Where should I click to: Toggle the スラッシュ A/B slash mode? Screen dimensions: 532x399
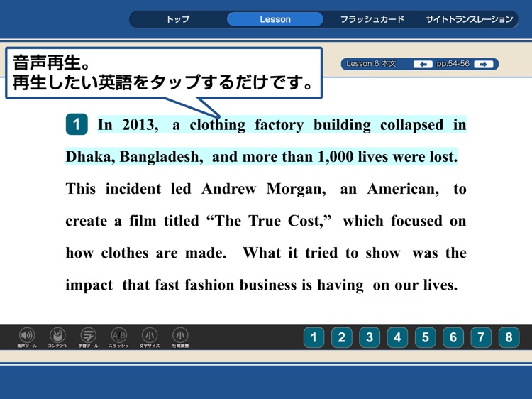(x=118, y=337)
